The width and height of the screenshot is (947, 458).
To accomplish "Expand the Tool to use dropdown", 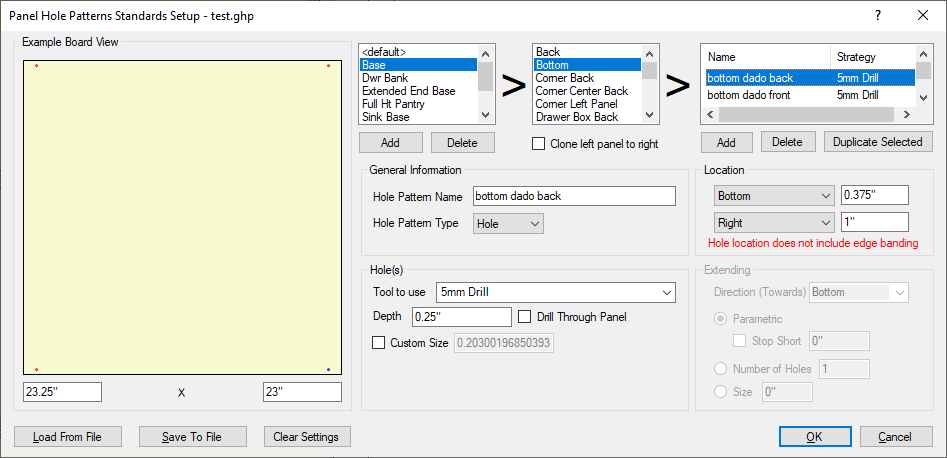I will click(x=555, y=292).
